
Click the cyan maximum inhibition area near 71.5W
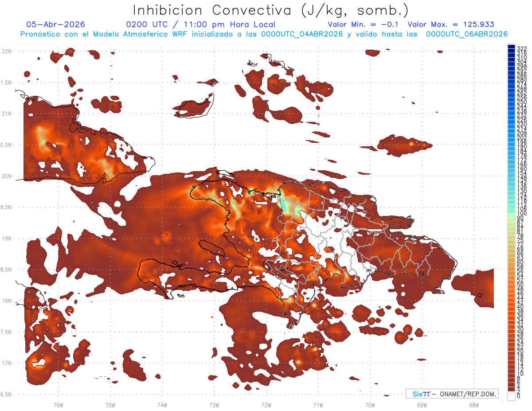pyautogui.click(x=289, y=207)
